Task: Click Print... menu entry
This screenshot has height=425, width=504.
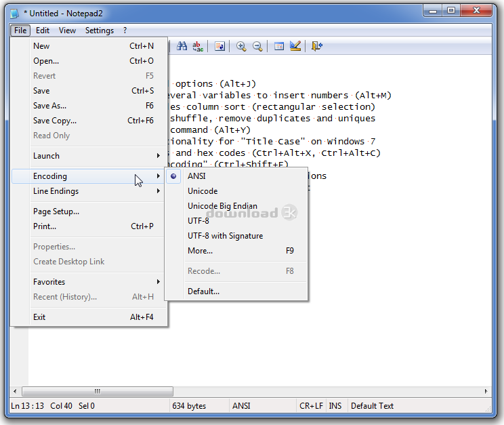Action: tap(89, 226)
